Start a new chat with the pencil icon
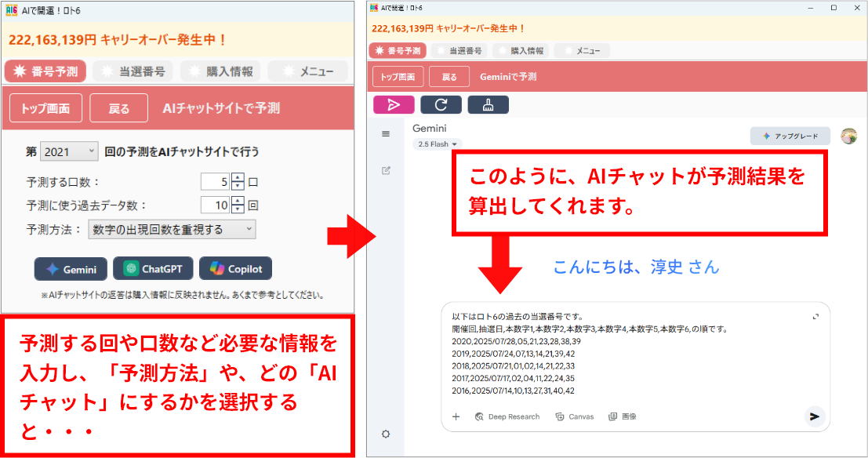Viewport: 868px width, 458px height. click(x=386, y=170)
